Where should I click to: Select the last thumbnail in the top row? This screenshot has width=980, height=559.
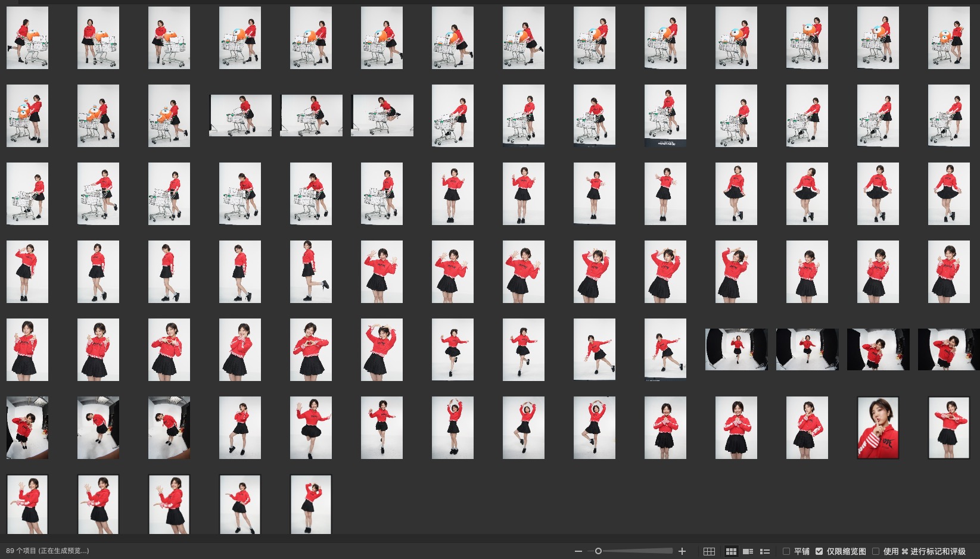coord(948,38)
